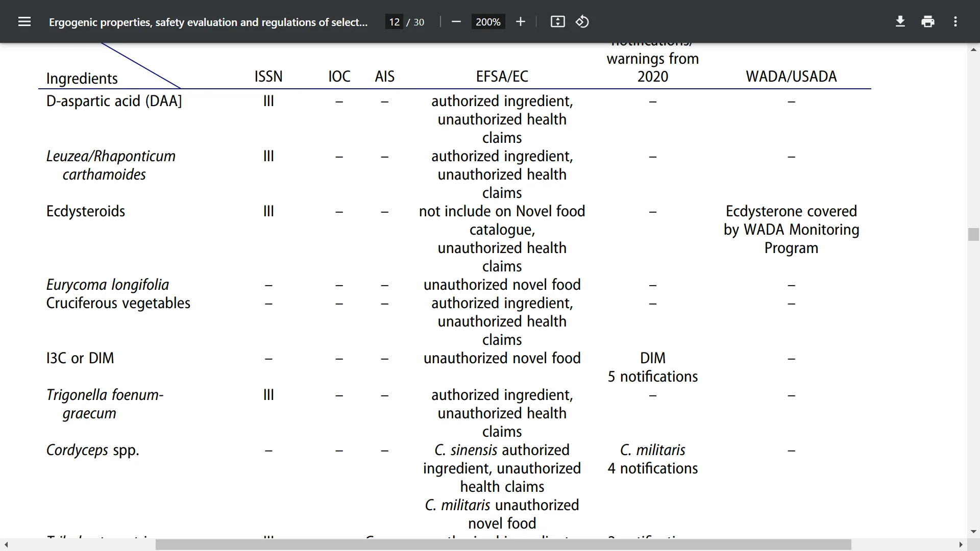Click the zoom in plus button

coord(520,21)
